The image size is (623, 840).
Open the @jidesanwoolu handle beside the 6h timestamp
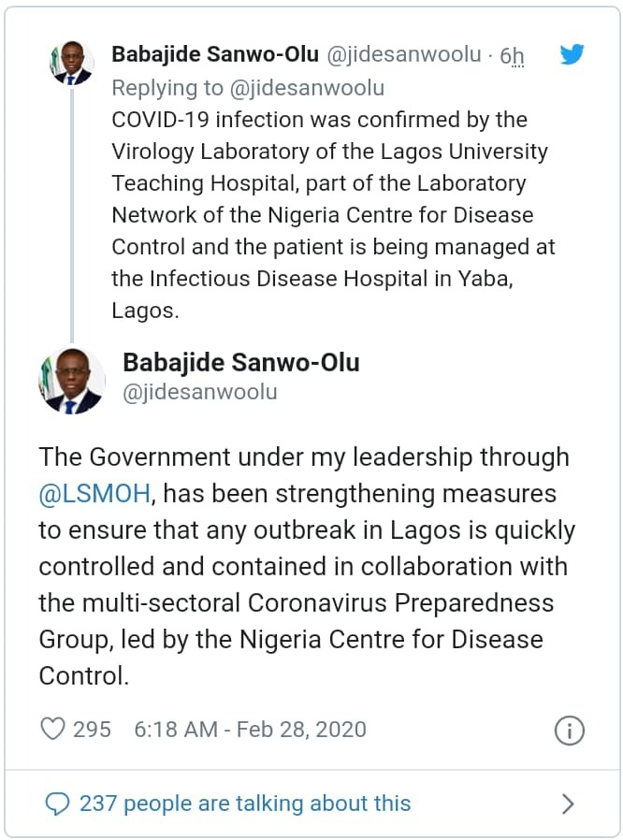(x=403, y=54)
